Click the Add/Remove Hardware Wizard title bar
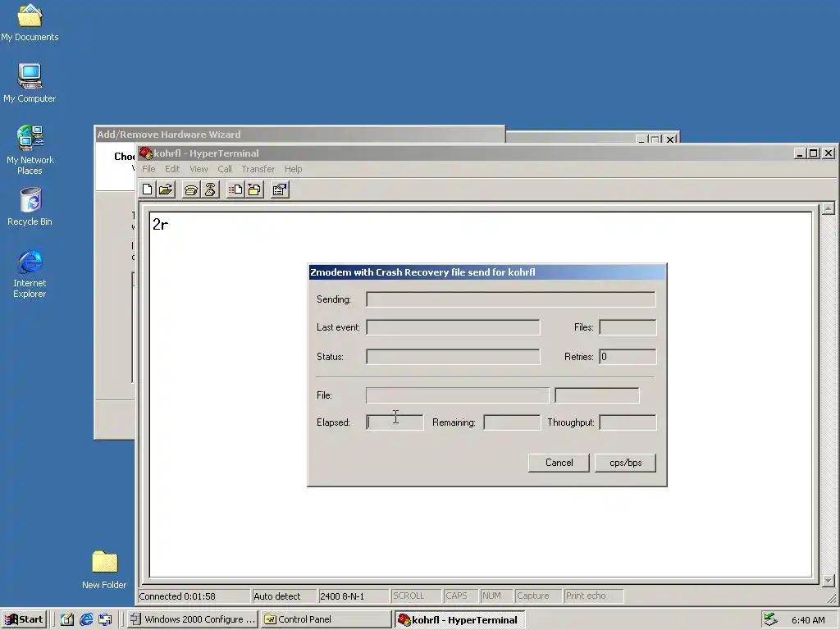The image size is (840, 630). (x=299, y=135)
